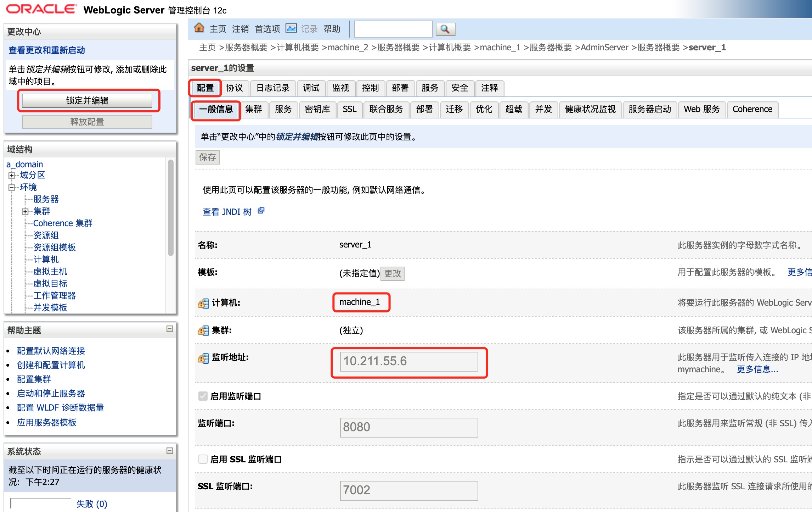
Task: Open 查看更改和重新启动 link
Action: coord(47,50)
